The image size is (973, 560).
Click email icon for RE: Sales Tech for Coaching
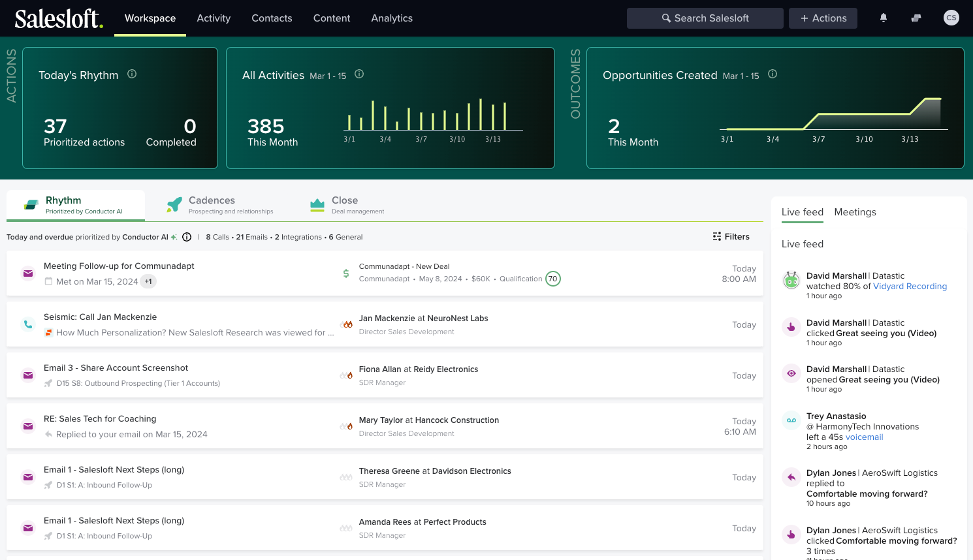[28, 426]
